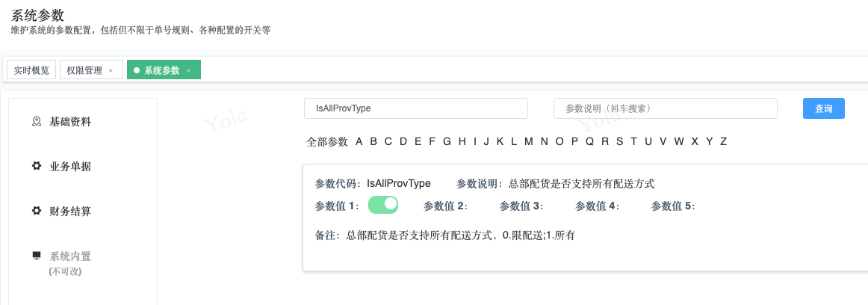The width and height of the screenshot is (868, 305).
Task: Show 全部参数 filter
Action: click(327, 142)
